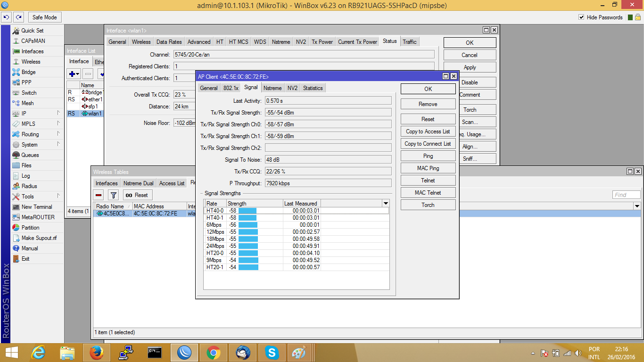Open the blue plus Add dropdown in Interface List

74,74
